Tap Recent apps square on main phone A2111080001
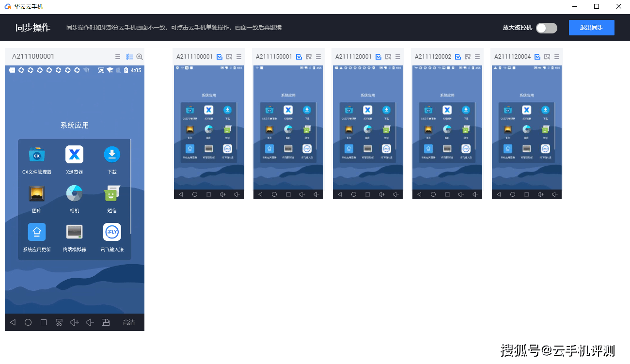The image size is (630, 364). click(x=44, y=322)
